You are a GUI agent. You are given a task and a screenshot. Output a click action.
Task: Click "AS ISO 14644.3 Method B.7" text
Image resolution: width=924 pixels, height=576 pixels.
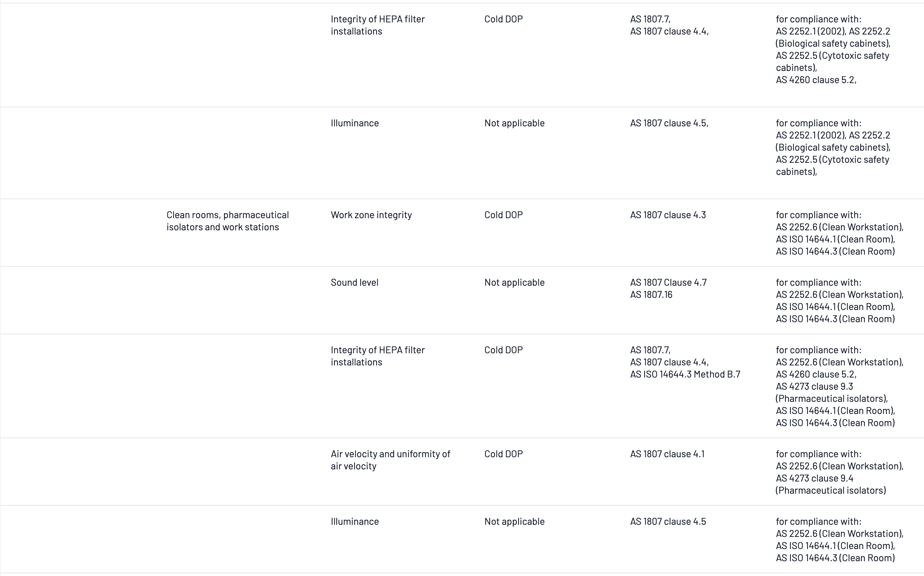tap(685, 374)
